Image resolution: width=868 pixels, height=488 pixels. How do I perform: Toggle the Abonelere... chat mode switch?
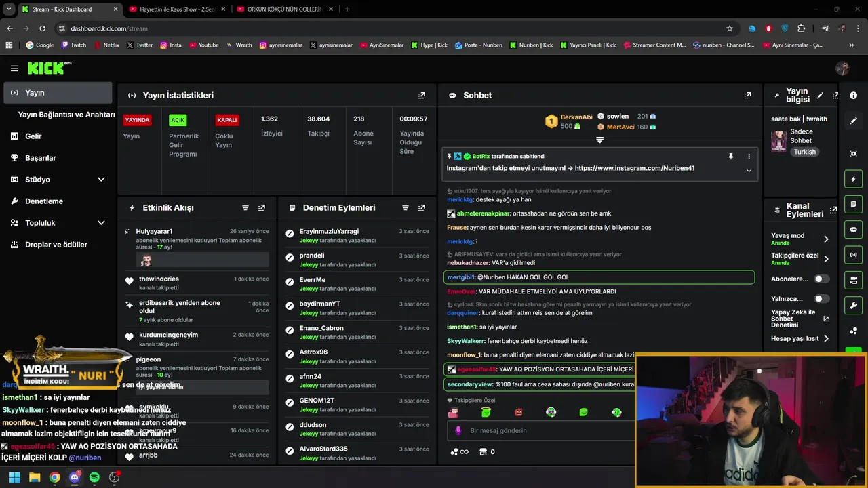[821, 279]
